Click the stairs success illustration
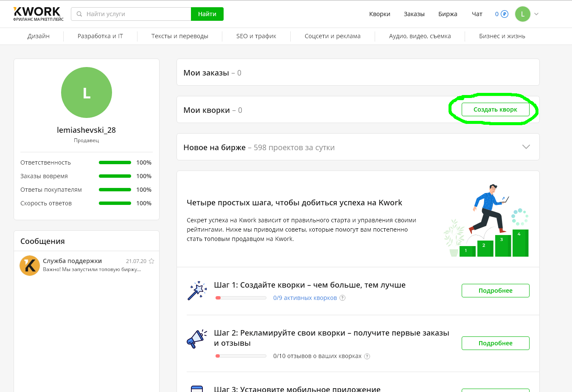 486,221
